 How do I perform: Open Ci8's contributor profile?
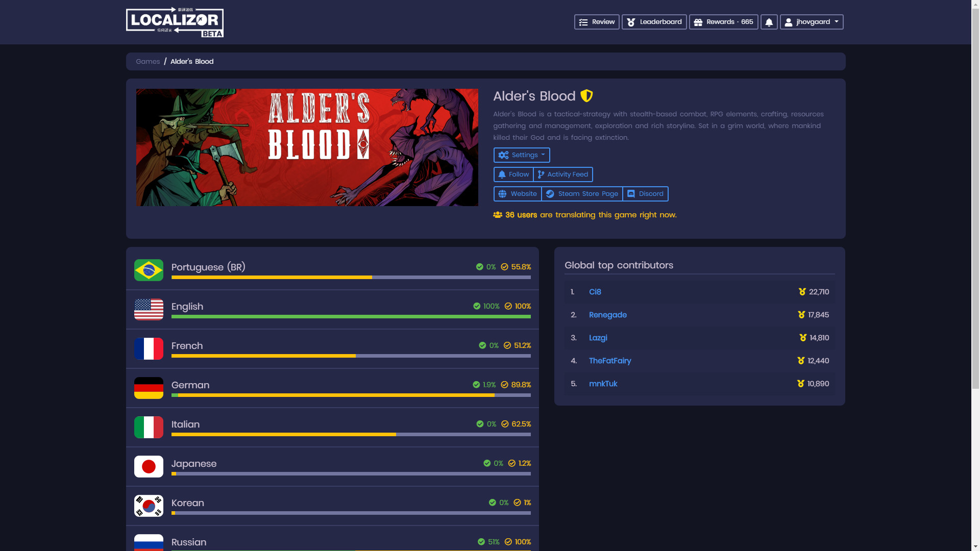tap(595, 292)
